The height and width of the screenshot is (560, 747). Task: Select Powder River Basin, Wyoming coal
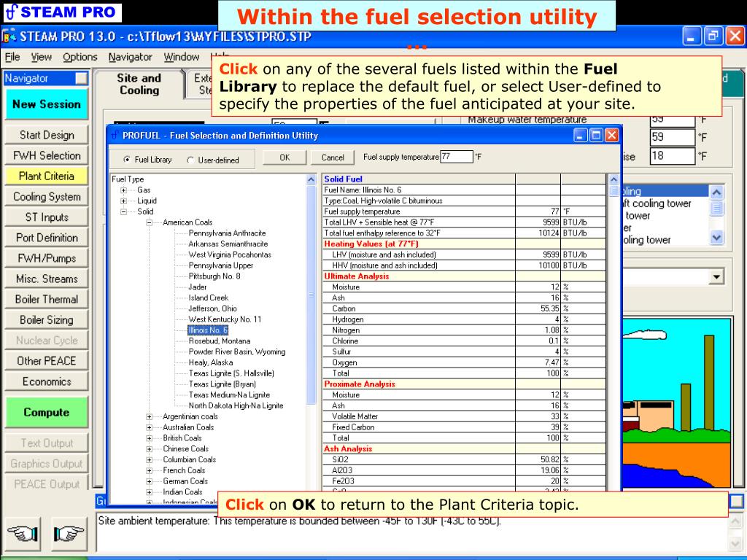point(237,352)
